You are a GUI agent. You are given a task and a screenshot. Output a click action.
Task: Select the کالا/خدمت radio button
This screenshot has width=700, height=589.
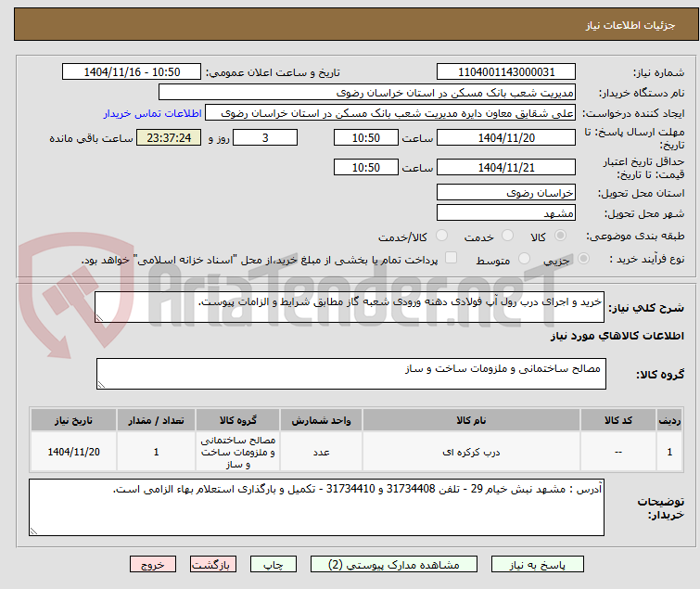[441, 236]
